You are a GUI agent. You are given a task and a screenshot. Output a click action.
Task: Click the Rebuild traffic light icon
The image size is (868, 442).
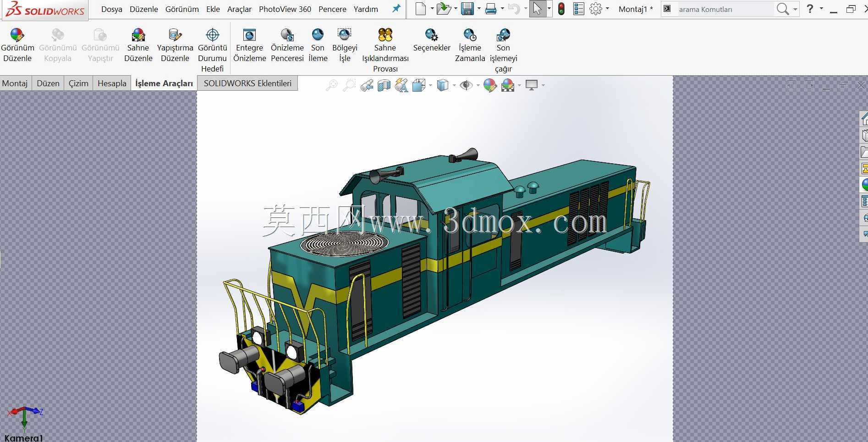coord(561,9)
